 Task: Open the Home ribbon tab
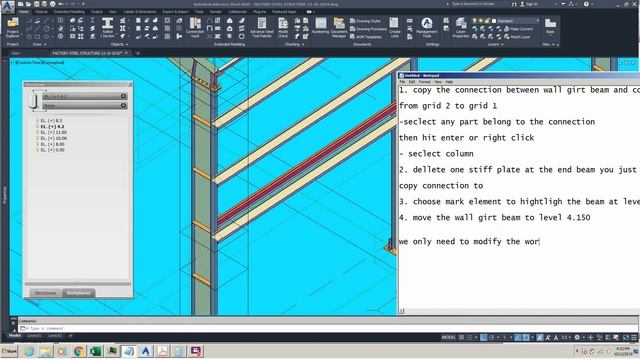(x=24, y=12)
